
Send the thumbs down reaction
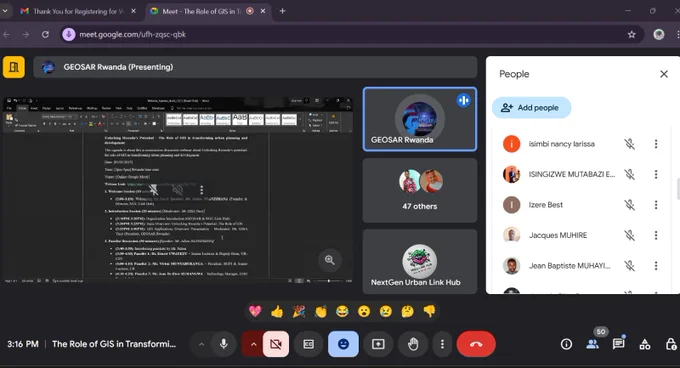tap(429, 311)
